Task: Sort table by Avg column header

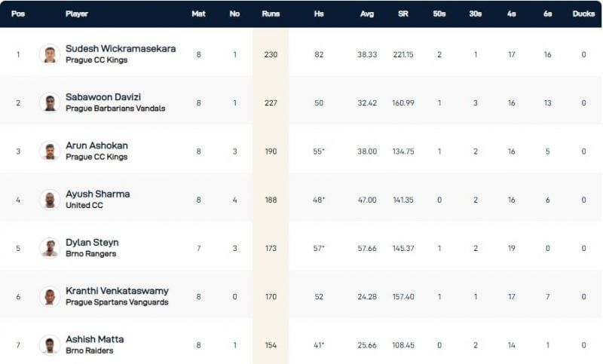Action: point(367,14)
